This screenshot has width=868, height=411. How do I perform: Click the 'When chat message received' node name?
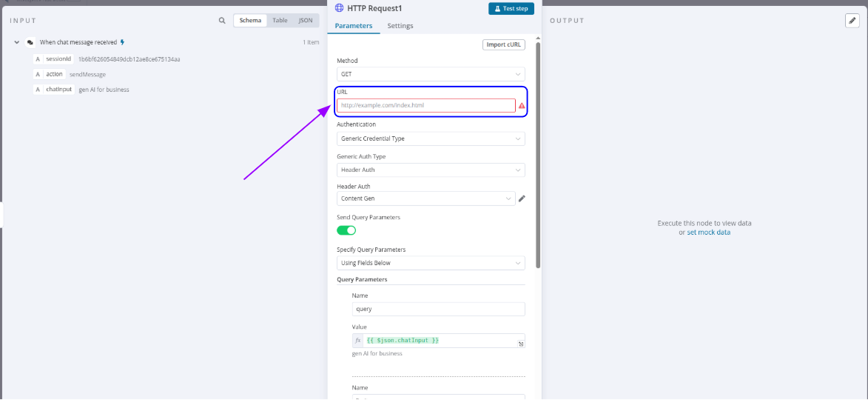coord(78,42)
